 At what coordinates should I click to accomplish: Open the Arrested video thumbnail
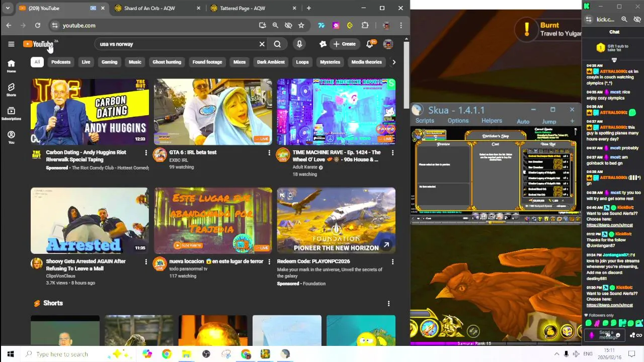(x=90, y=221)
